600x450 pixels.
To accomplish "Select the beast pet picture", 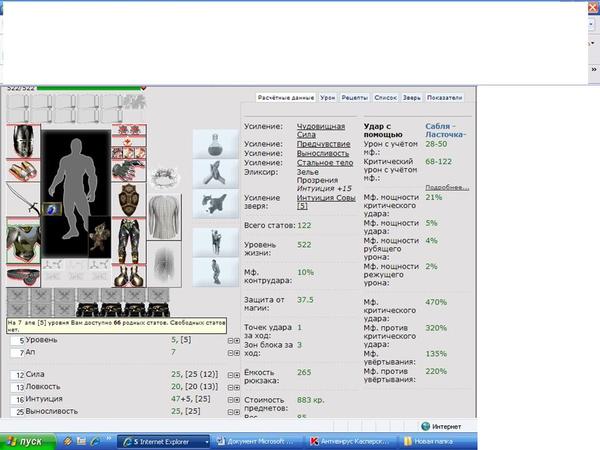I will coord(99,238).
